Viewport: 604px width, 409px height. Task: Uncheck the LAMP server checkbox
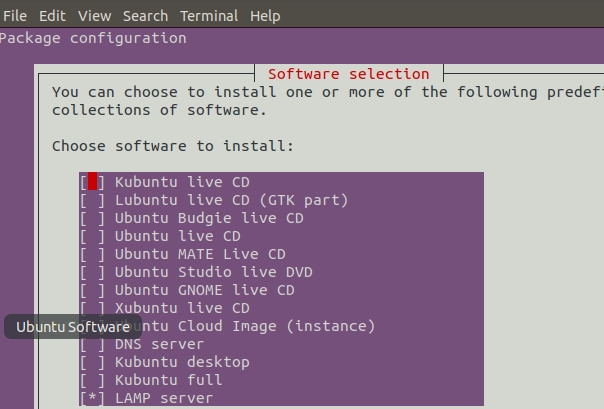[x=92, y=398]
